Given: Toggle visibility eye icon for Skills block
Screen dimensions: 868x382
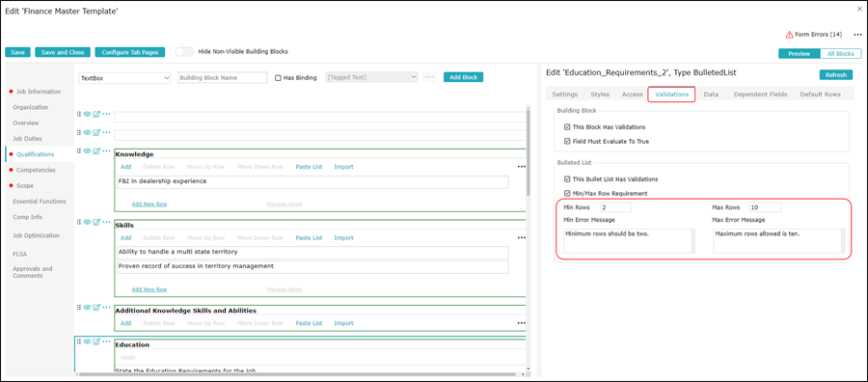Looking at the screenshot, I should 87,222.
